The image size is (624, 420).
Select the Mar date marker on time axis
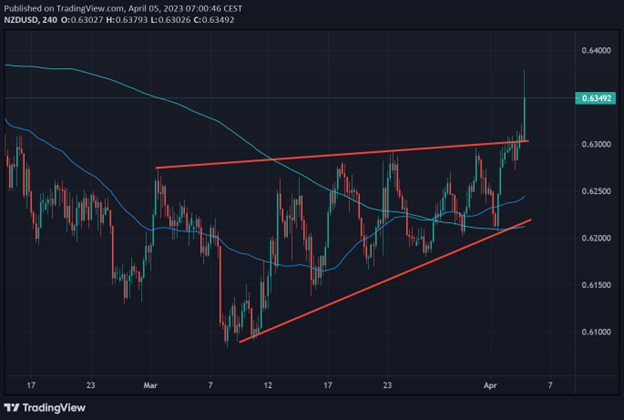150,383
